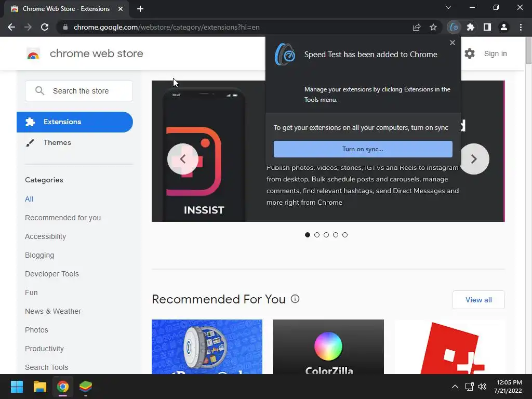View site information via the padlock icon
This screenshot has width=532, height=399.
[65, 27]
